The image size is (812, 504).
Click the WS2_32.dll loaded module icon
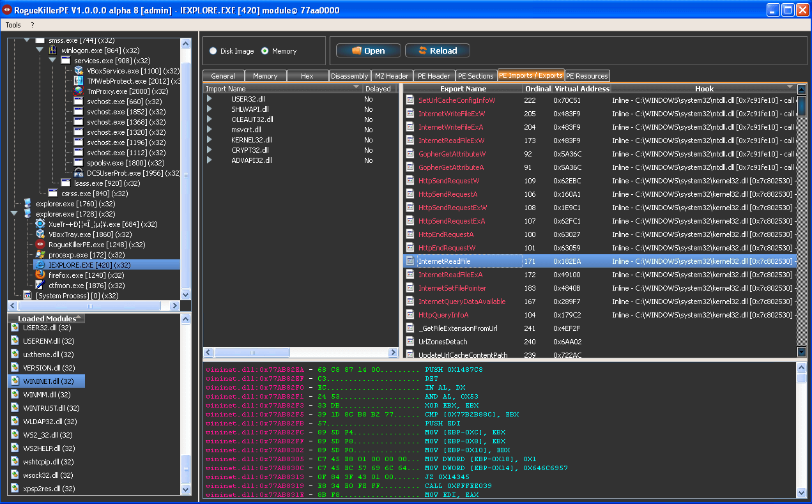[x=15, y=435]
